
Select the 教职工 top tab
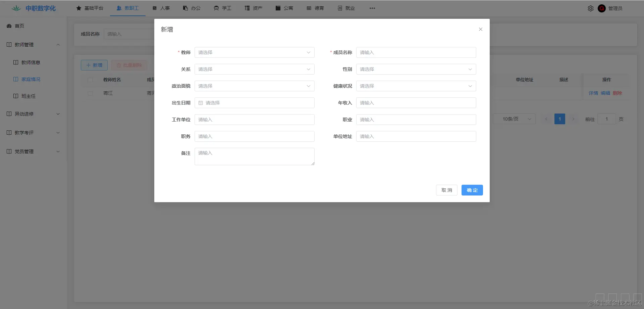click(128, 8)
